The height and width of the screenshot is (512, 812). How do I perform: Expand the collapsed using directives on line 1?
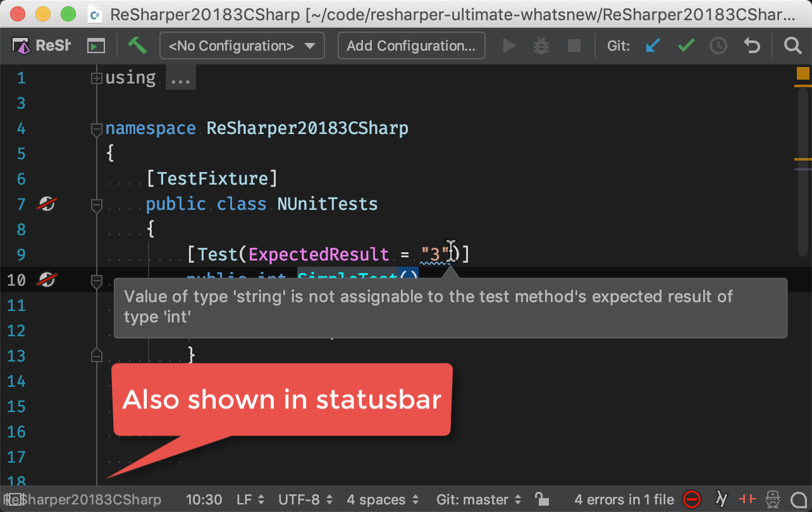click(x=96, y=77)
